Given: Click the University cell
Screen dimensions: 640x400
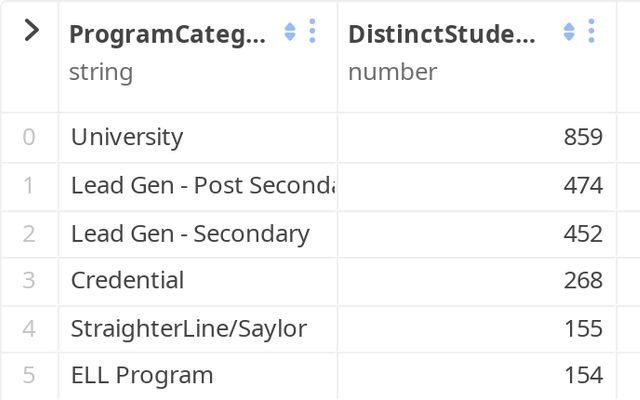Looking at the screenshot, I should (127, 137).
